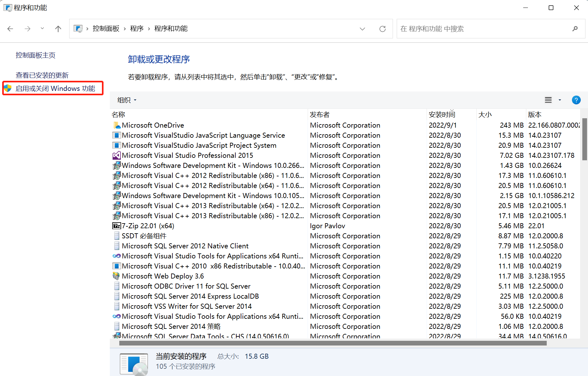
Task: Open help with the question mark icon
Action: pyautogui.click(x=576, y=100)
